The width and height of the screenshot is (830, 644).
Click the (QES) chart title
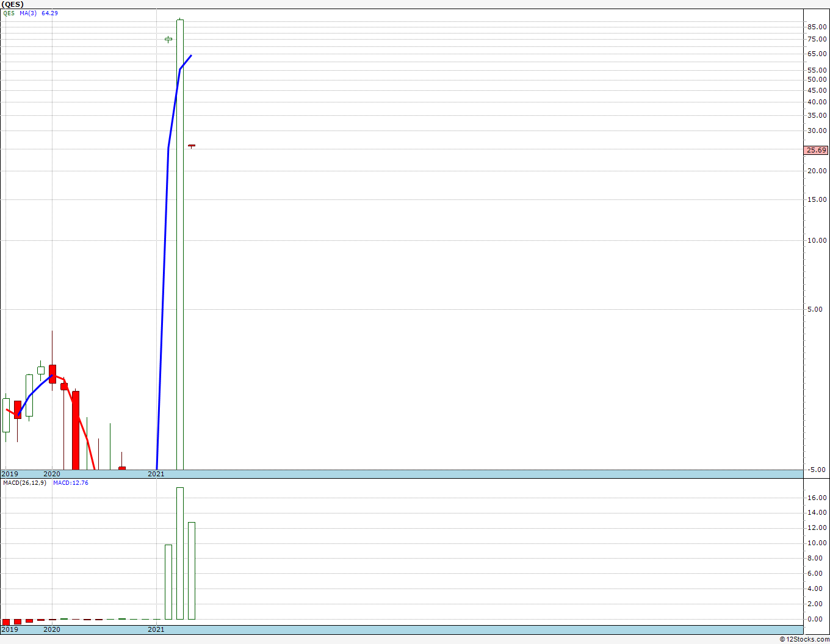[x=13, y=4]
